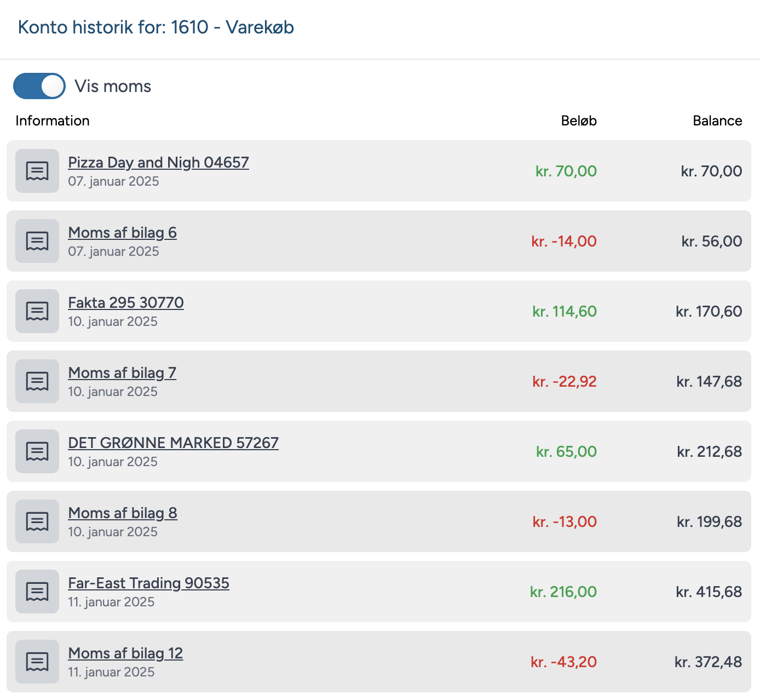Click receipt icon beside Moms af bilag 7
Image resolution: width=760 pixels, height=700 pixels.
pos(37,381)
